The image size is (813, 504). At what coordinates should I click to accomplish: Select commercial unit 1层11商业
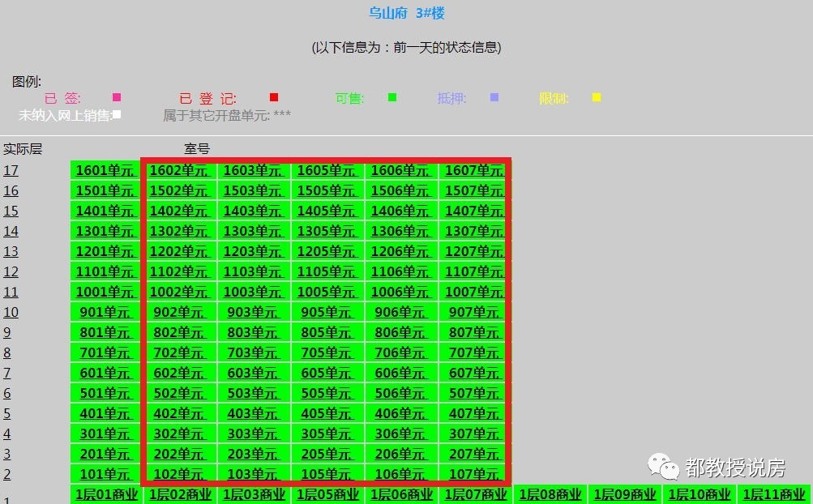[772, 493]
